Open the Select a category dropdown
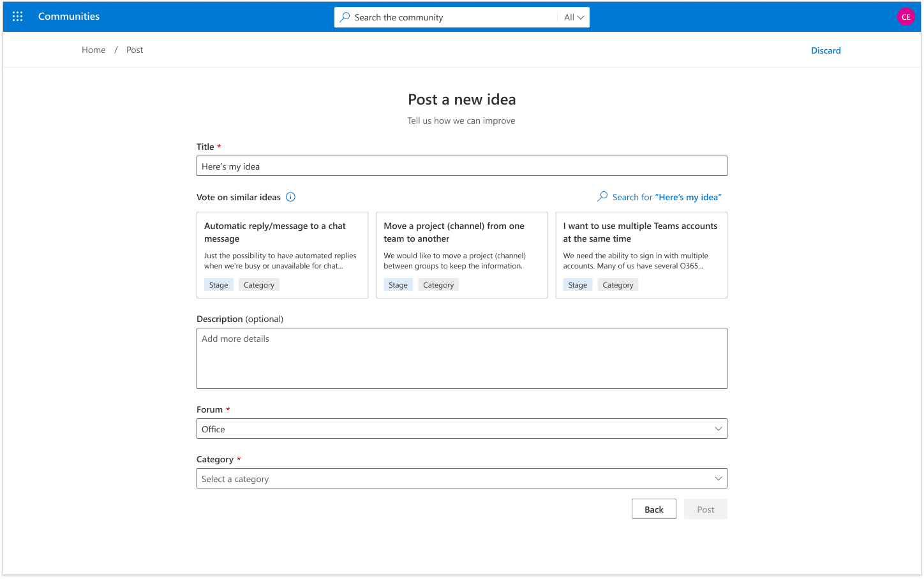 (x=461, y=478)
